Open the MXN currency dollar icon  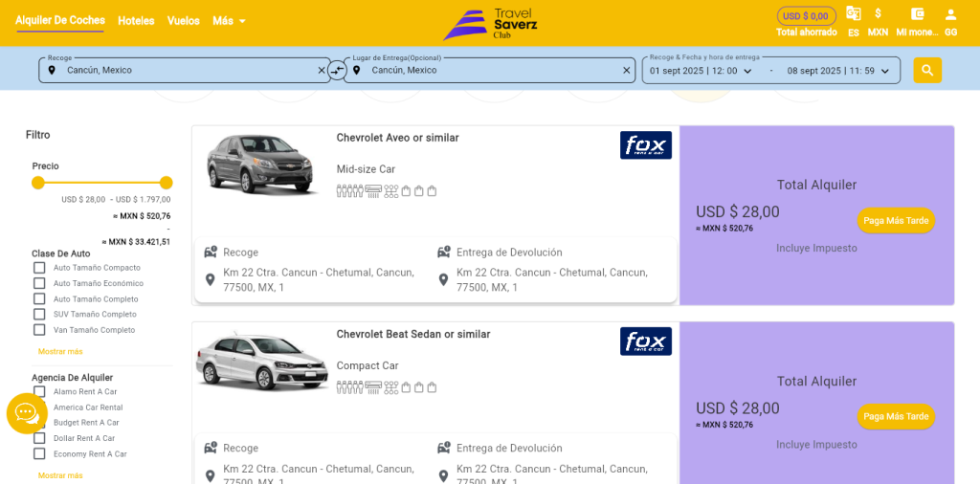(x=878, y=13)
